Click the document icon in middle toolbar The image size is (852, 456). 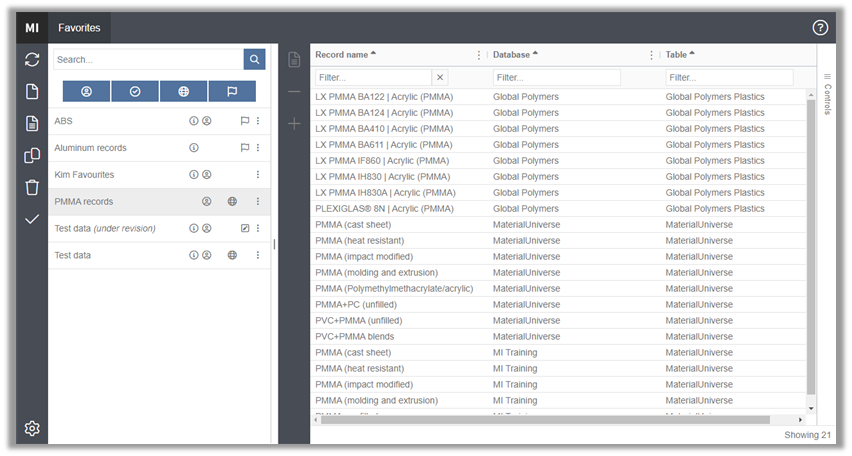tap(294, 59)
